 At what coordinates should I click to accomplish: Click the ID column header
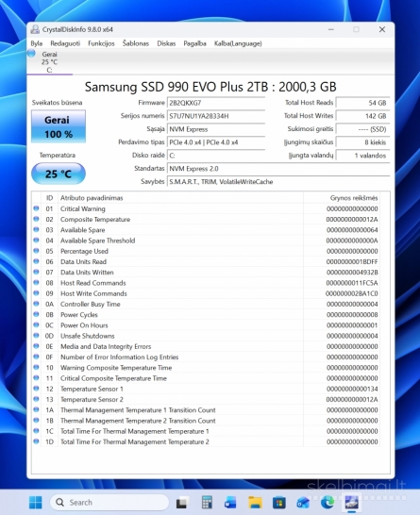[49, 198]
